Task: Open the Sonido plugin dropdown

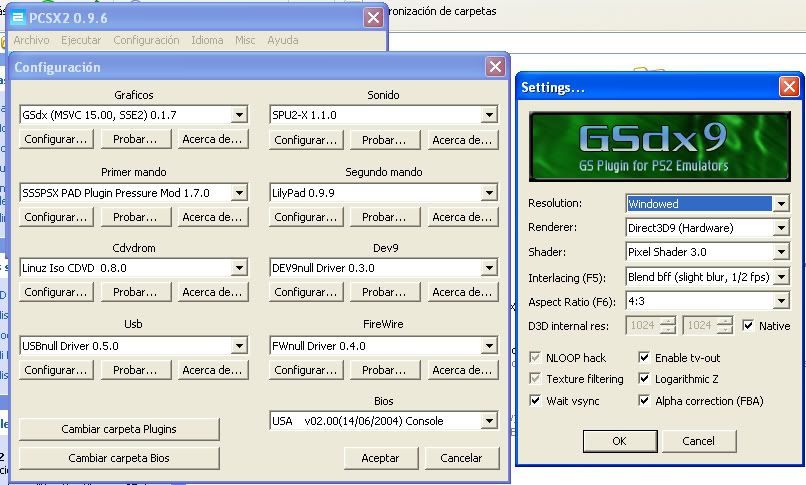Action: click(489, 115)
